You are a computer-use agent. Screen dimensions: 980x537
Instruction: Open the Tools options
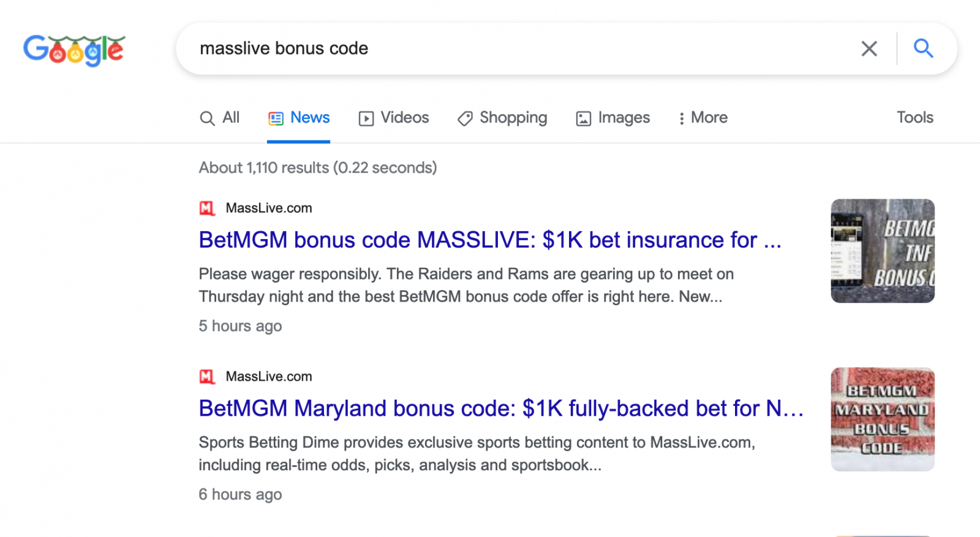pos(915,118)
